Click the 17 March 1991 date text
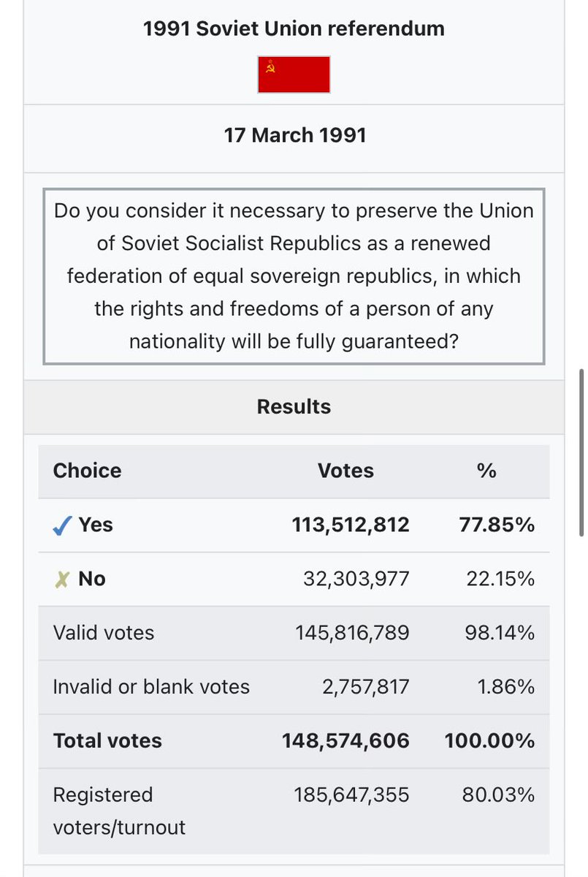588x877 pixels. (x=294, y=136)
